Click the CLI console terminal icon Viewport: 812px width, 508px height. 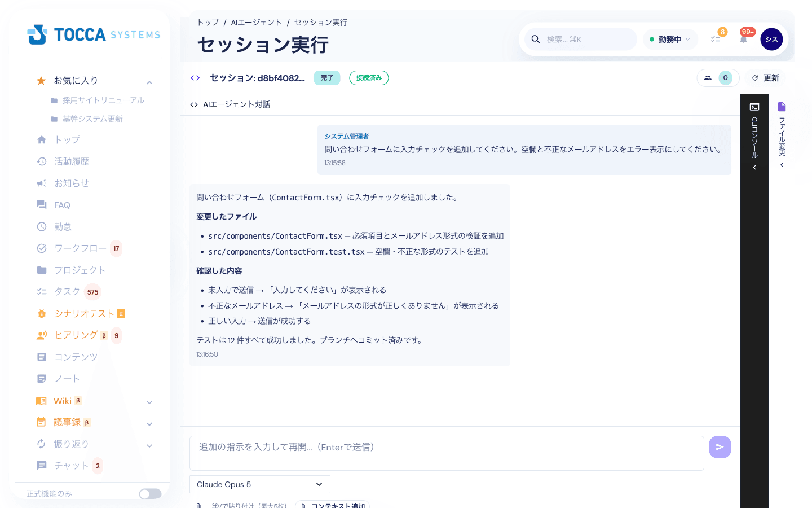coord(754,107)
